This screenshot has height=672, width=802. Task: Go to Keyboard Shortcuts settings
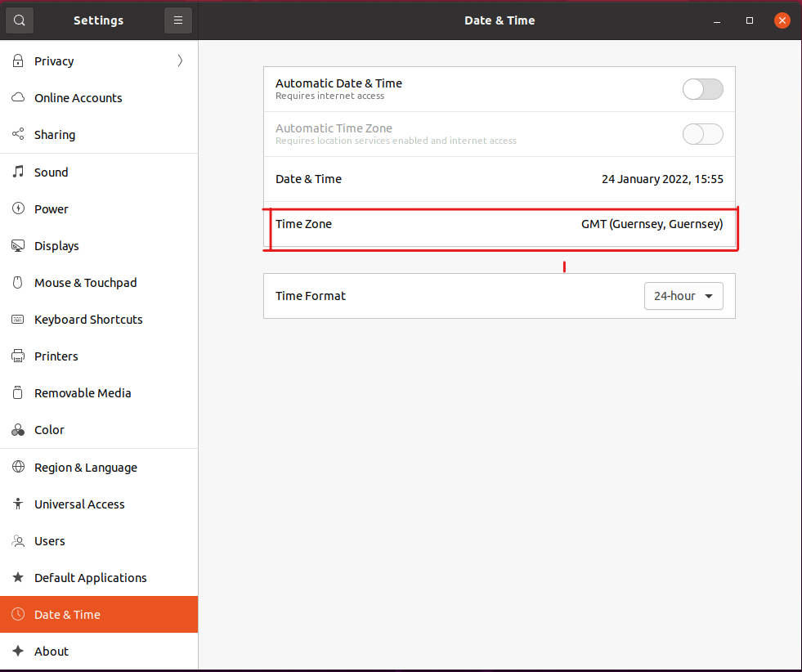[88, 320]
